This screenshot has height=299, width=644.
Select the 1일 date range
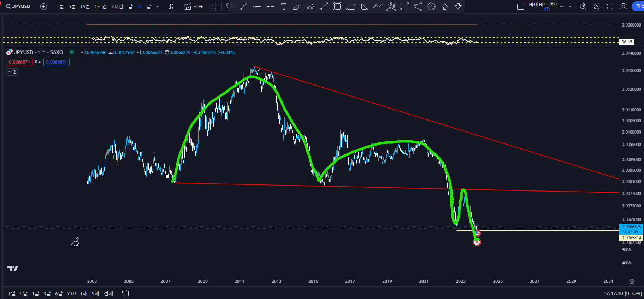12,294
